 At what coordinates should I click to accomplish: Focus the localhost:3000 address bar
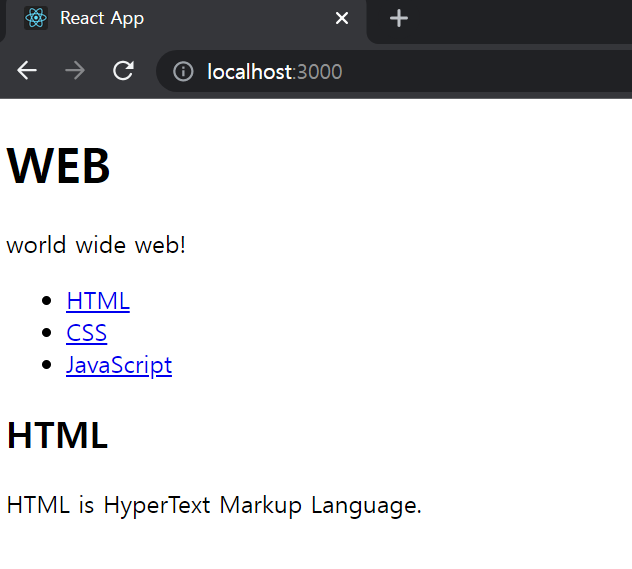coord(395,71)
